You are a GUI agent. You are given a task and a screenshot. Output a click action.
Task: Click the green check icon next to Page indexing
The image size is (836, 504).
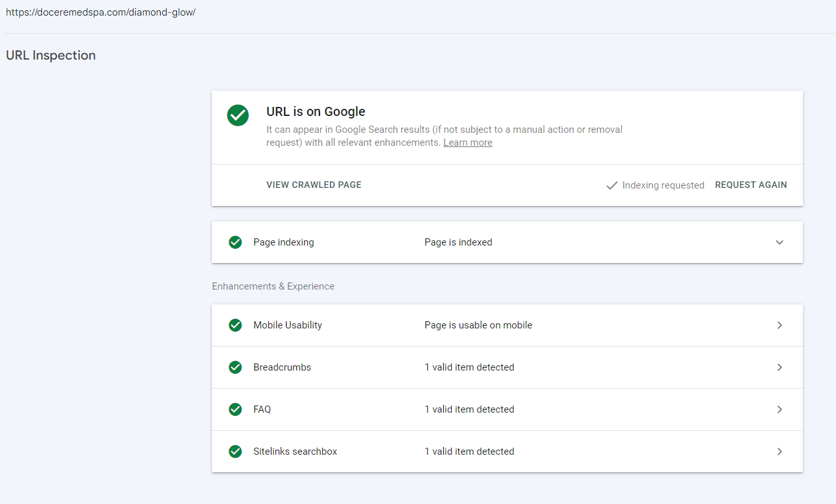(x=235, y=242)
